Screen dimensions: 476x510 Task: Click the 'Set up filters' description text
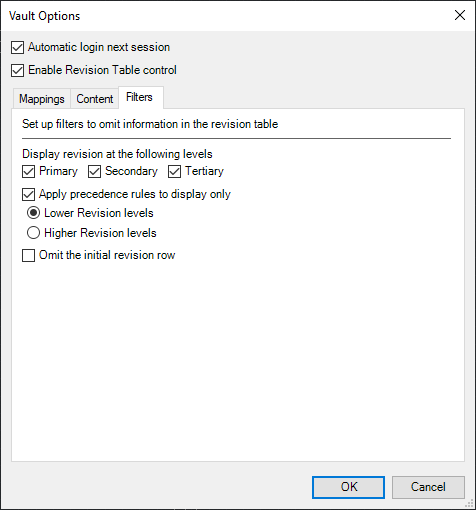pos(150,124)
